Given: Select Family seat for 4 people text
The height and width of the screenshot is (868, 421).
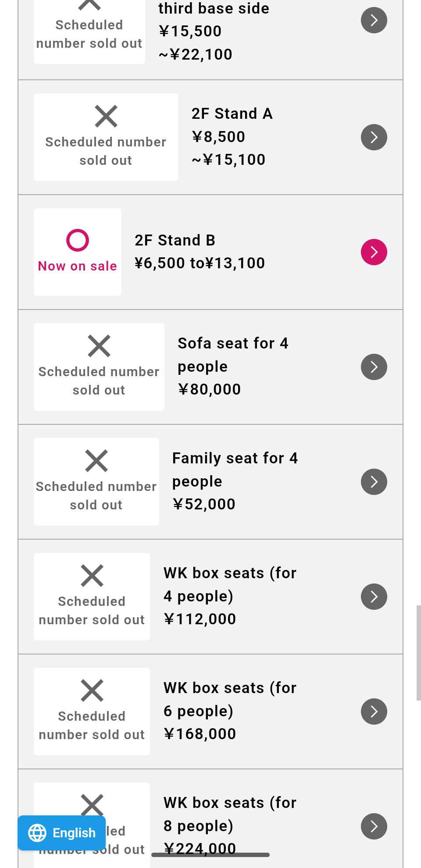Looking at the screenshot, I should coord(235,470).
